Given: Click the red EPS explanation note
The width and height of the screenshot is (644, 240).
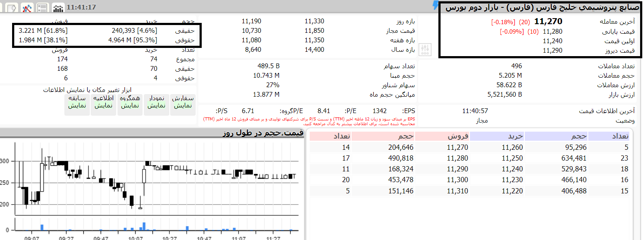Looking at the screenshot, I should pos(308,120).
